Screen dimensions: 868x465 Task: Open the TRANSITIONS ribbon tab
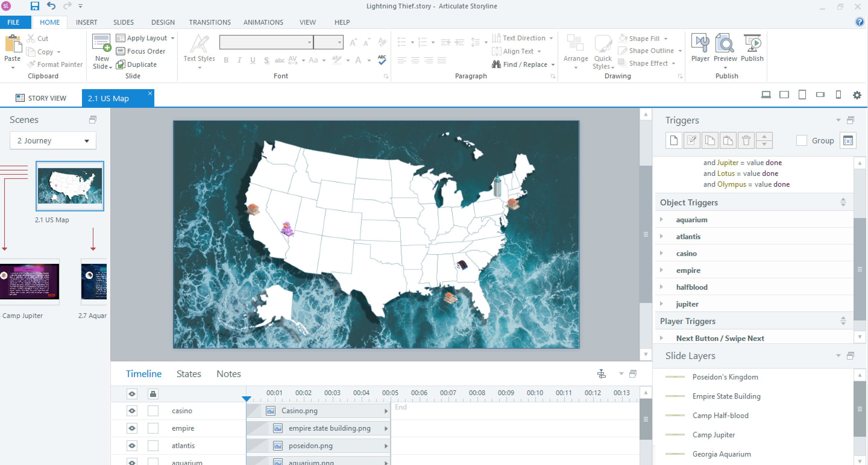tap(209, 22)
